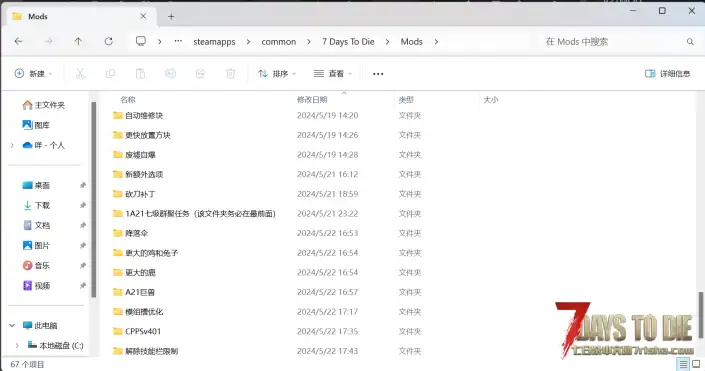Open the 排序 (Sort) dropdown
The height and width of the screenshot is (371, 705).
(277, 73)
